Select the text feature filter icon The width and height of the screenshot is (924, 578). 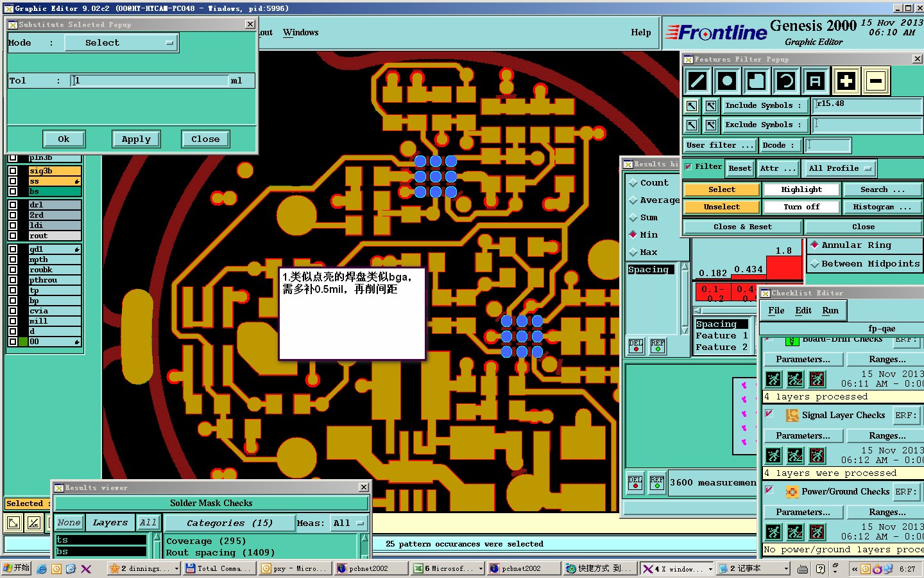click(x=816, y=81)
